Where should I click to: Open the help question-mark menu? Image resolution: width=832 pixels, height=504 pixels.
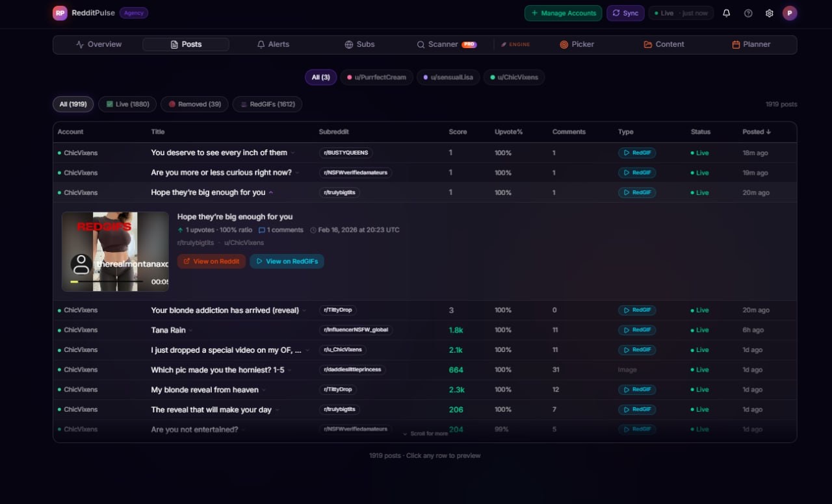pos(748,13)
